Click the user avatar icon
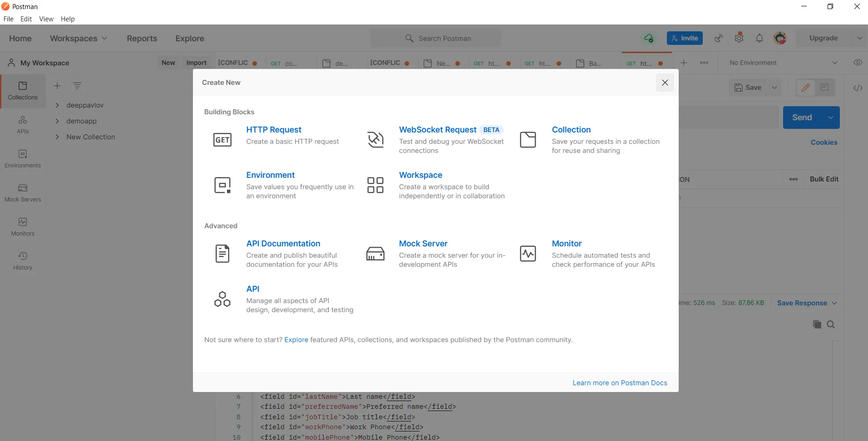868x441 pixels. pyautogui.click(x=780, y=38)
